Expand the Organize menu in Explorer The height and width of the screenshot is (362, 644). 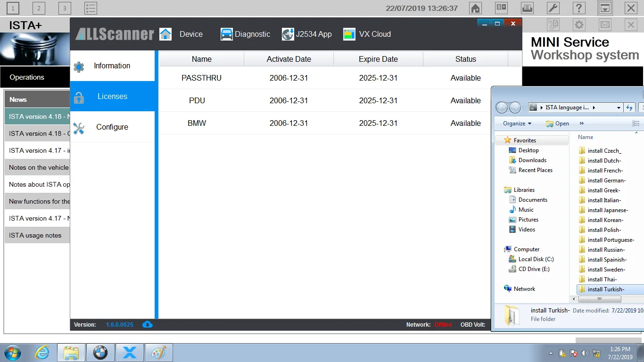(517, 123)
